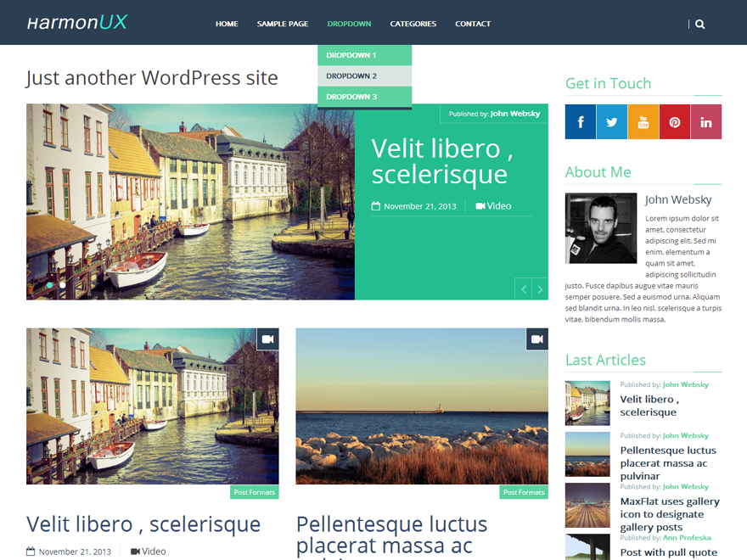Select Dropdown 1 from the submenu
The height and width of the screenshot is (560, 747).
click(363, 54)
